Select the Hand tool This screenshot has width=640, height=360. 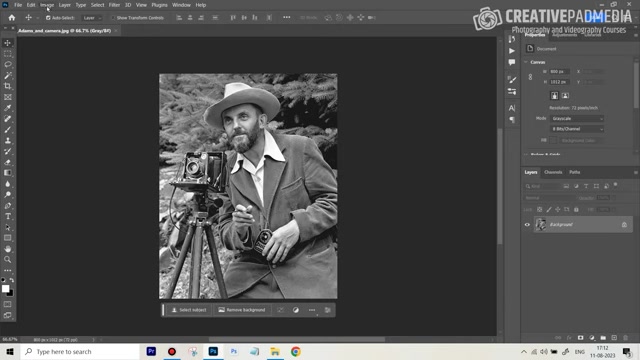point(8,249)
